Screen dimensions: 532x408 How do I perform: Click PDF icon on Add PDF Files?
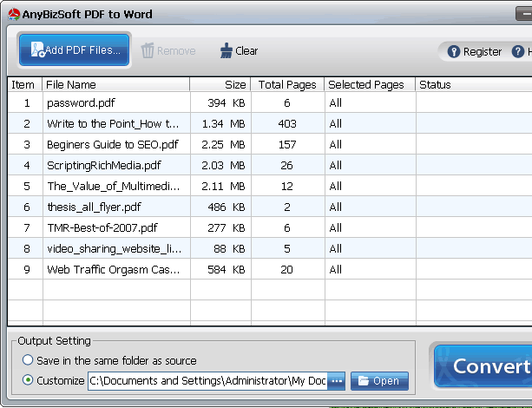pyautogui.click(x=37, y=49)
